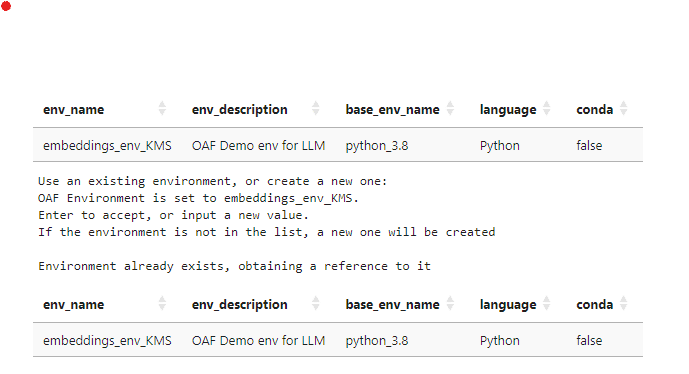Viewport: 689px width, 374px height.
Task: Click the language column sort arrows in the upper table
Action: click(x=547, y=108)
